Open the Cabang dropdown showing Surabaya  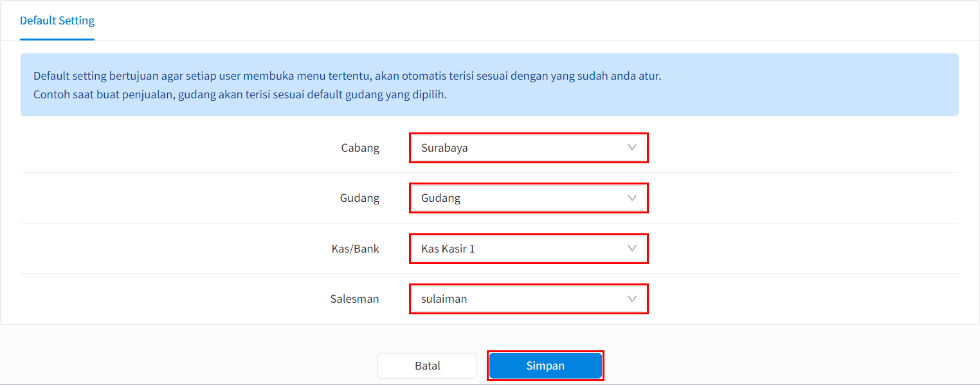click(529, 148)
